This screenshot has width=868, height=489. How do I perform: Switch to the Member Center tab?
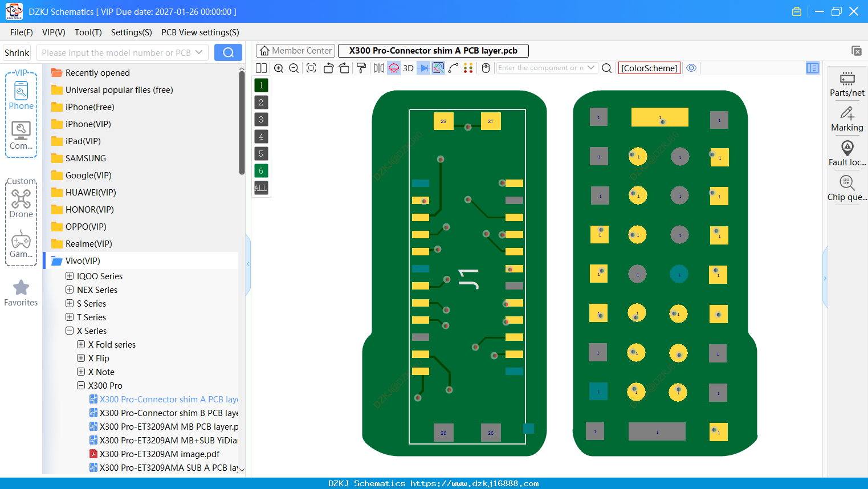click(x=295, y=51)
